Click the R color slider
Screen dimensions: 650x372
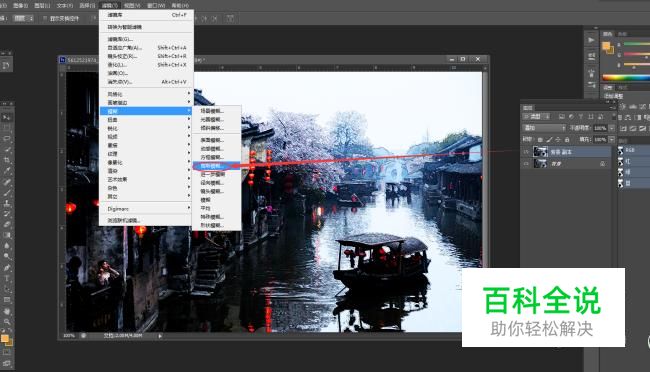pyautogui.click(x=636, y=44)
